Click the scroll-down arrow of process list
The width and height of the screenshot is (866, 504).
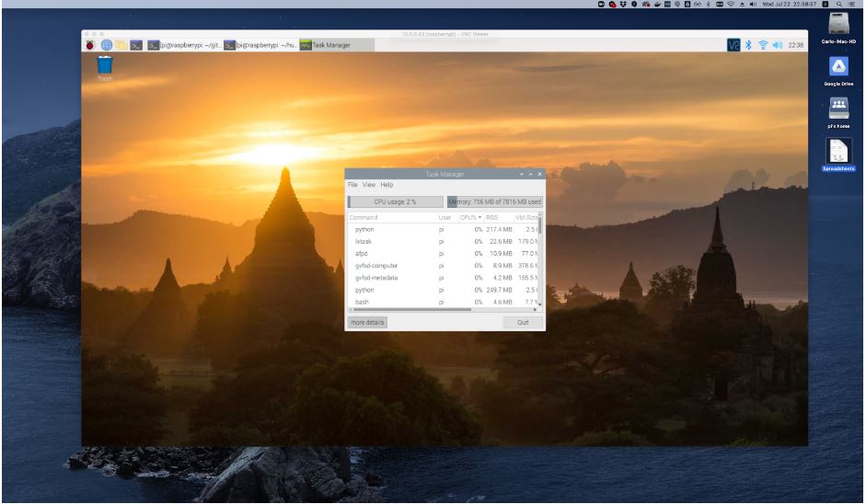coord(540,304)
